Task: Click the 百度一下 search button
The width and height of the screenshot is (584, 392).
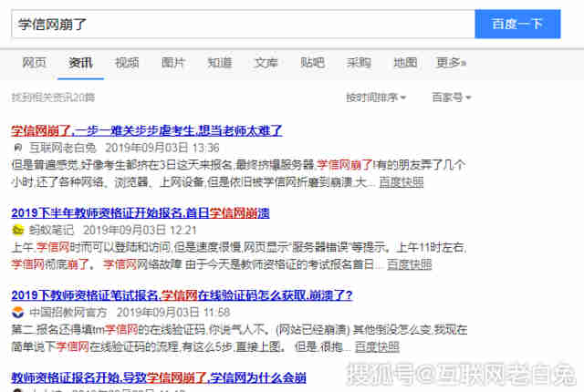Action: 517,25
